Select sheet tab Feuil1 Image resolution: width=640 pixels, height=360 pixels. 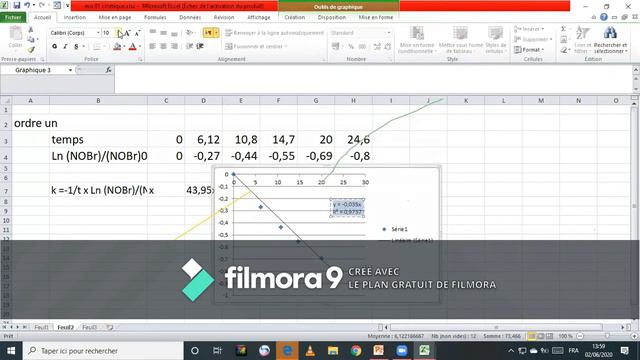pyautogui.click(x=41, y=327)
